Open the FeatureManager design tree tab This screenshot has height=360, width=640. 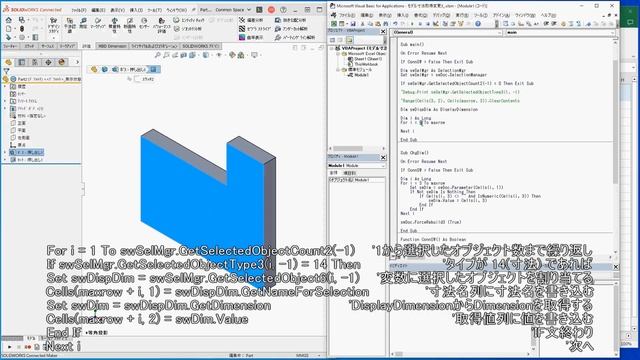pyautogui.click(x=9, y=62)
